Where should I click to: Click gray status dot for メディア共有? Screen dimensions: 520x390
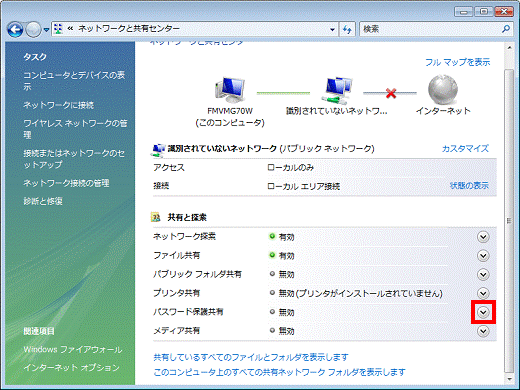tap(272, 330)
